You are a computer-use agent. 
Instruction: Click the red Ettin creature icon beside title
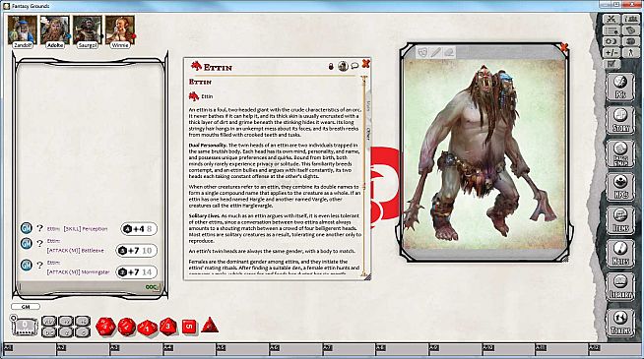click(x=196, y=66)
